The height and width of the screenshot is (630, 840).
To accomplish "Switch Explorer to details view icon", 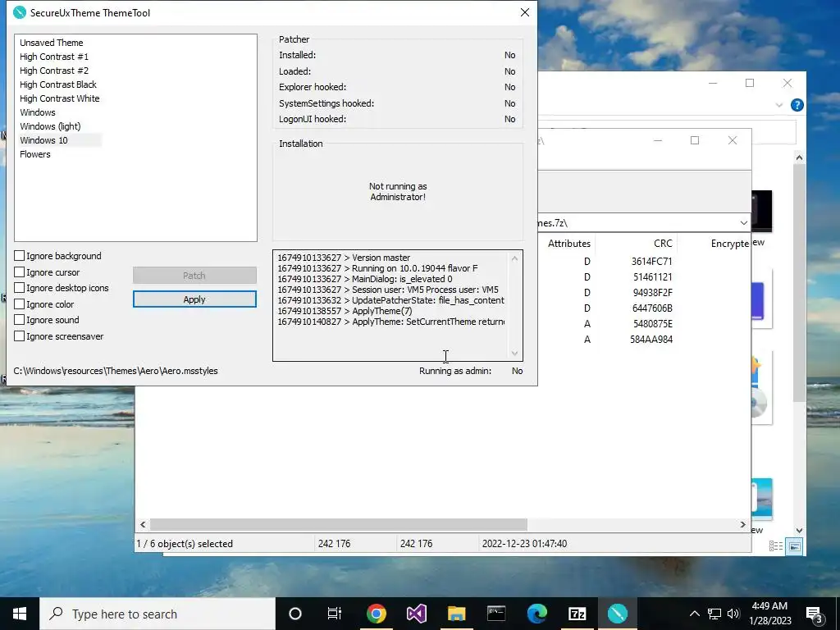I will point(776,546).
